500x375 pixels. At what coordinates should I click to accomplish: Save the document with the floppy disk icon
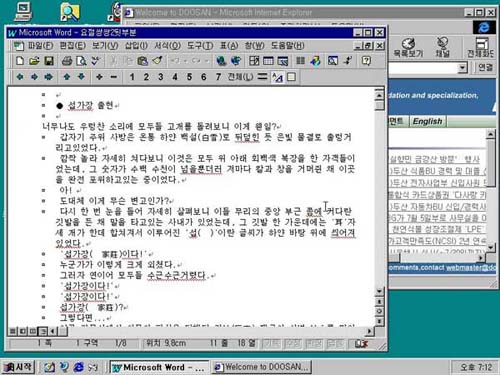(x=49, y=61)
